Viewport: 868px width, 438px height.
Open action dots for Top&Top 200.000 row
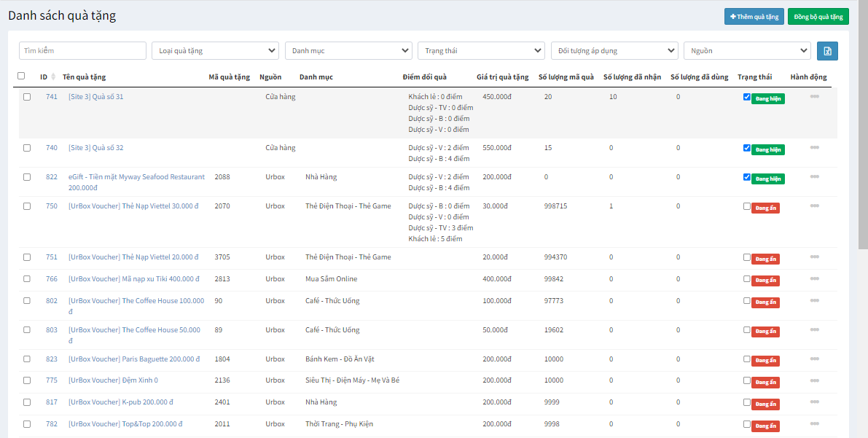814,423
